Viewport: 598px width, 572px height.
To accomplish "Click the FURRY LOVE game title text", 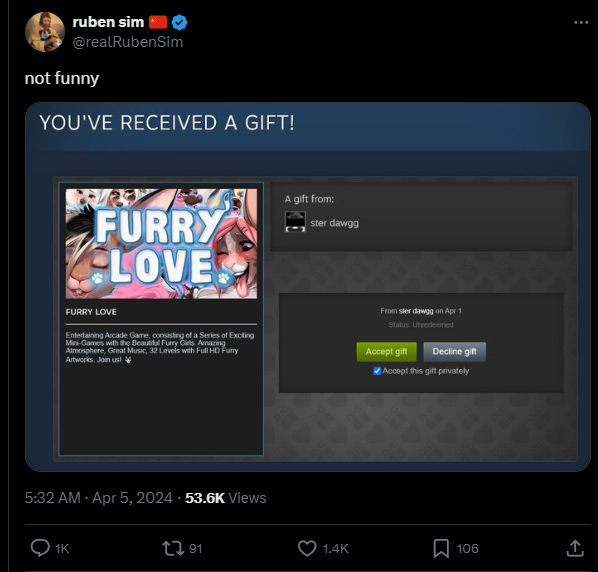I will [x=91, y=312].
